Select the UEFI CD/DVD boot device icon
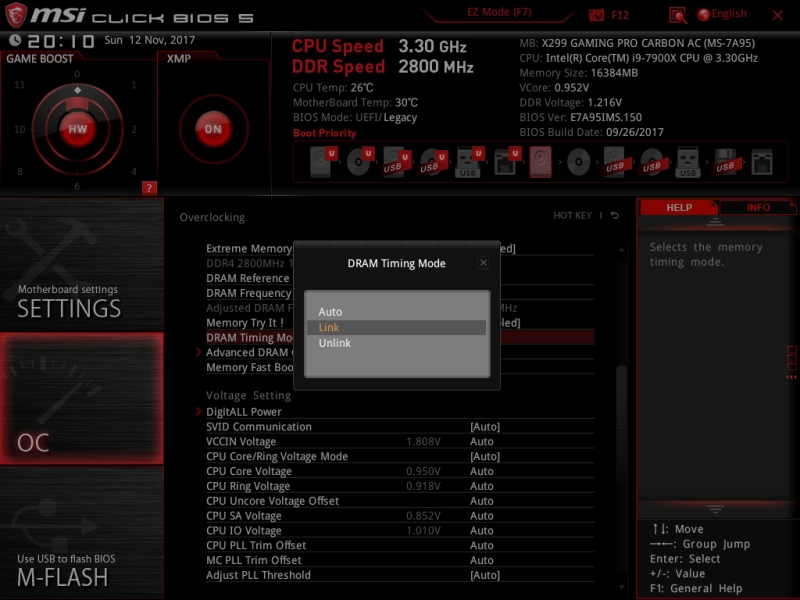The image size is (800, 600). [360, 162]
